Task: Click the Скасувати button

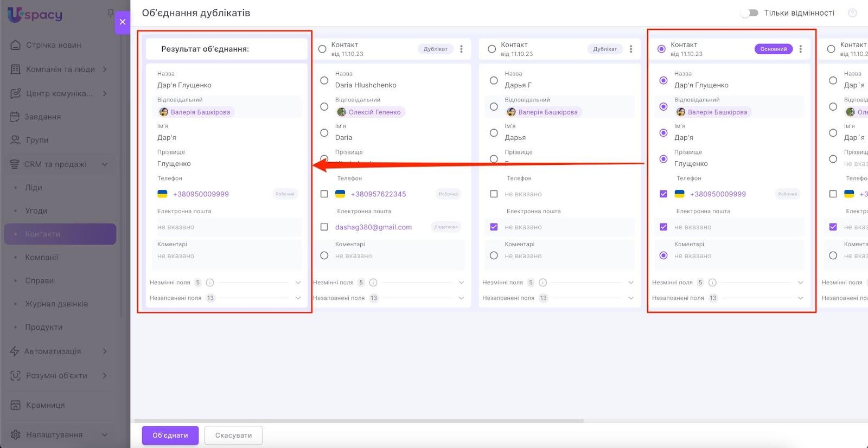Action: (233, 436)
